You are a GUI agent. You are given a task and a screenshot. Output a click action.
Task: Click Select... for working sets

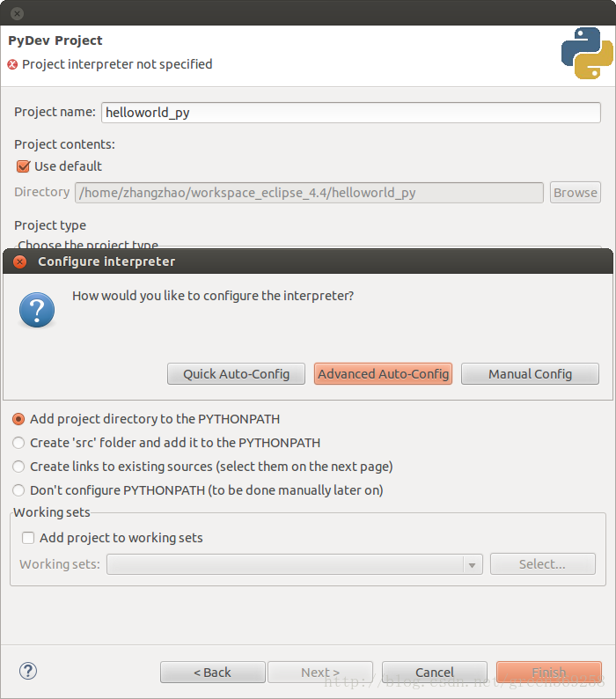[x=543, y=564]
